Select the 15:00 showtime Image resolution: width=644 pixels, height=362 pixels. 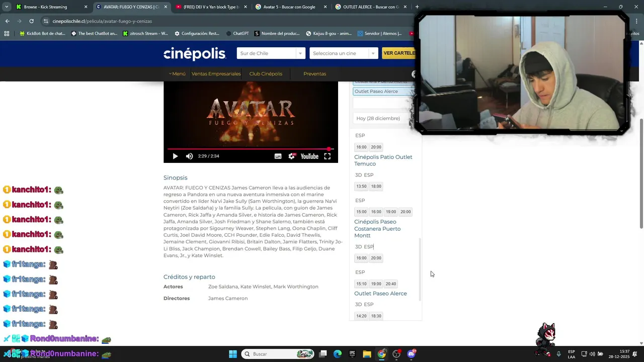click(361, 212)
